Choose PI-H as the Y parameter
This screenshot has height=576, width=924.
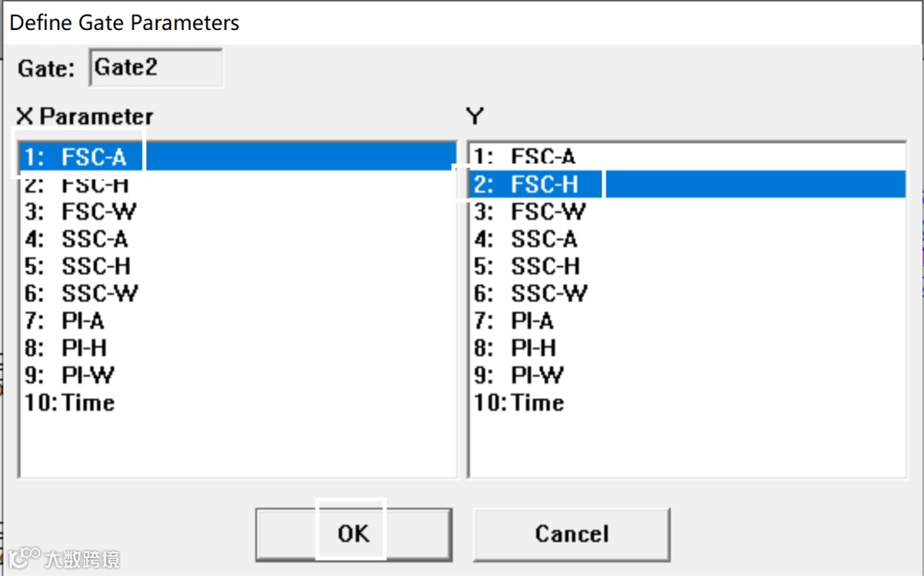click(x=533, y=348)
